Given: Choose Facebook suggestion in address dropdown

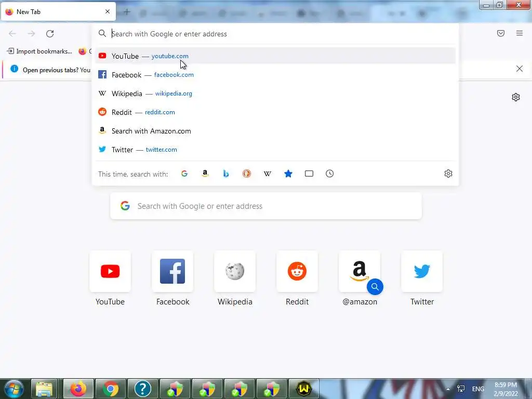Looking at the screenshot, I should coord(275,75).
